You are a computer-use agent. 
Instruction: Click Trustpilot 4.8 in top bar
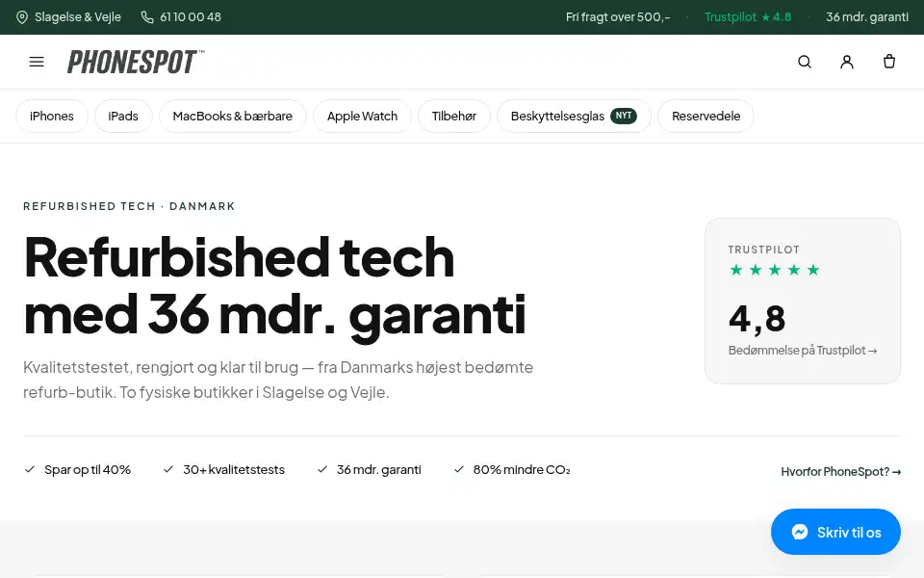pyautogui.click(x=748, y=17)
